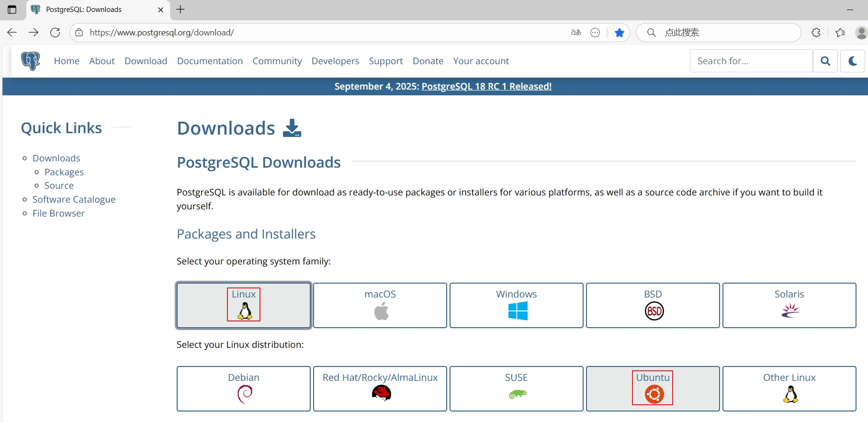Open the browser extensions icon
Viewport: 868px width, 423px height.
click(x=816, y=33)
